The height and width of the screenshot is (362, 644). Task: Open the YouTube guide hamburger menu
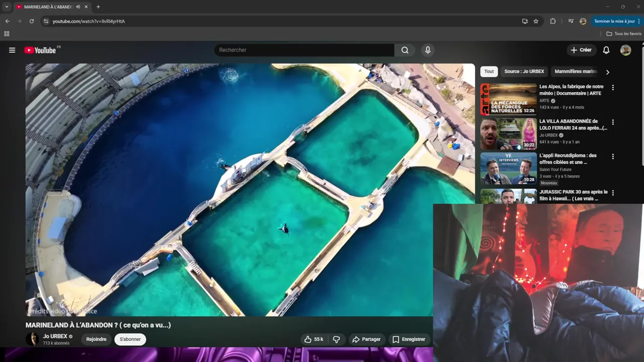pos(12,50)
